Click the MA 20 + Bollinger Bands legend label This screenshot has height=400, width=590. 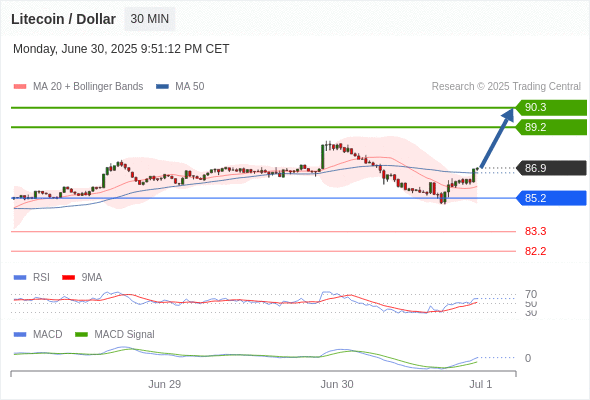(88, 87)
